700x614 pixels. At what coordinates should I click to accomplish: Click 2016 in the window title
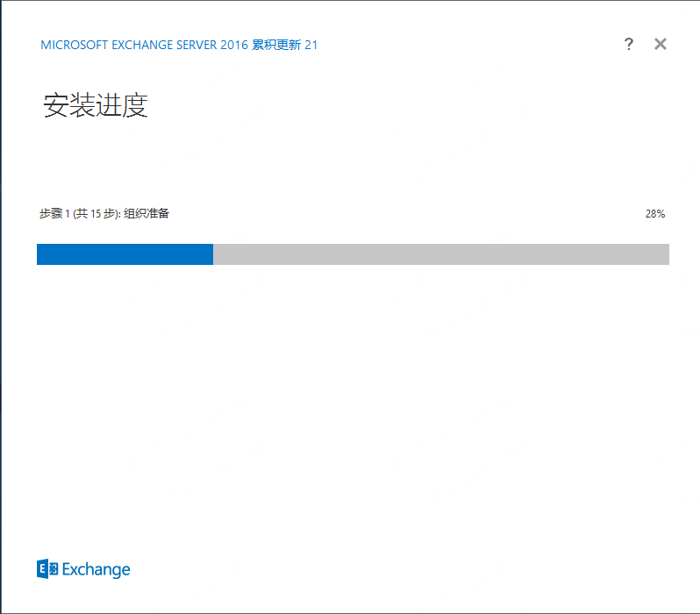coord(234,45)
